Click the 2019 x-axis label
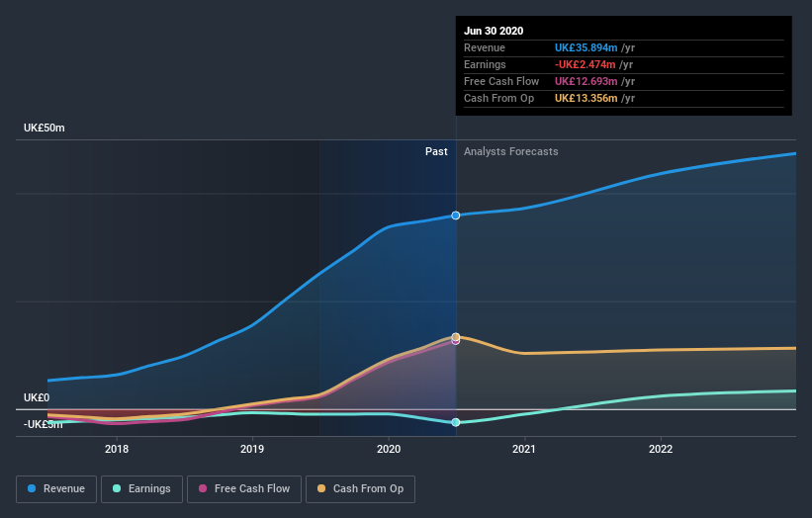This screenshot has width=812, height=518. click(x=252, y=449)
